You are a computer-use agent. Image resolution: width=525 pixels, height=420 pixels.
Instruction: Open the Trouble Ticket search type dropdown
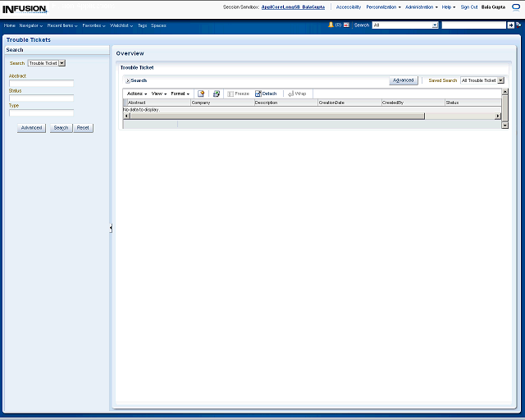point(47,63)
